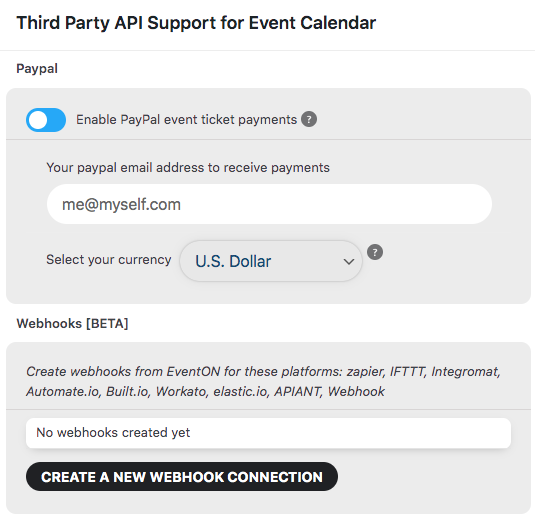Click the 'Select your currency' label
Screen dimensions: 535x521
tap(109, 260)
